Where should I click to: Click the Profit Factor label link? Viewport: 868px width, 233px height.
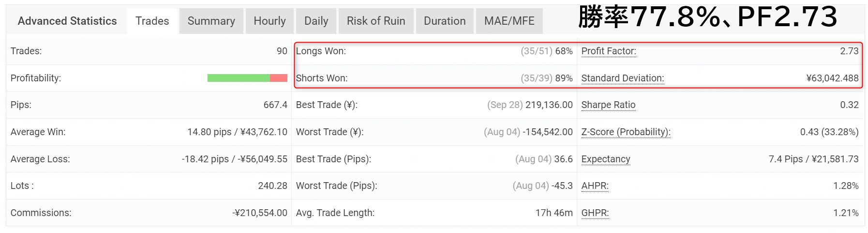pyautogui.click(x=609, y=51)
